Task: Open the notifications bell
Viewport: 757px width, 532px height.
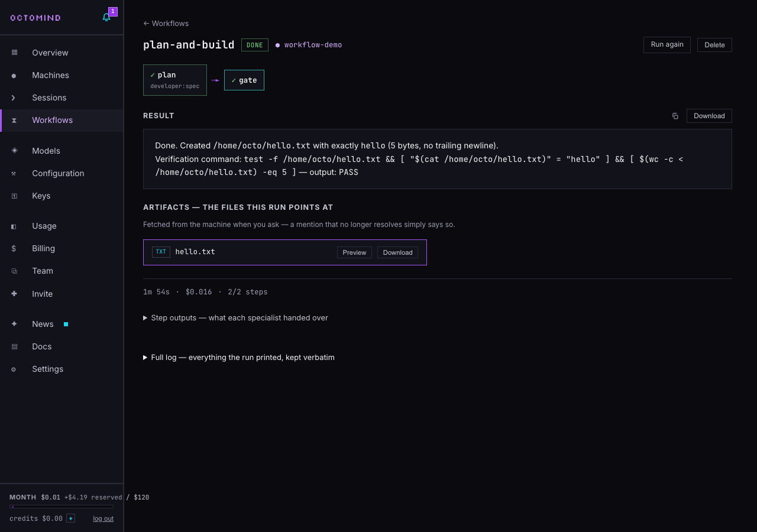Action: pos(106,17)
